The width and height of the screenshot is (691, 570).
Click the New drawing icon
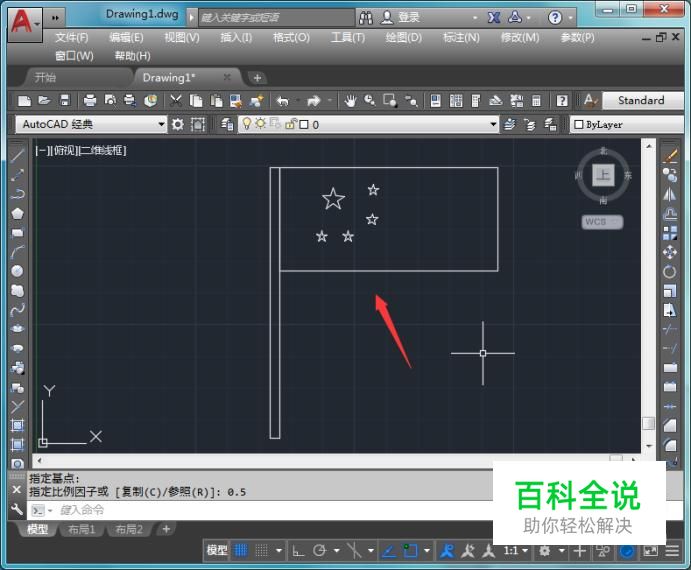24,101
